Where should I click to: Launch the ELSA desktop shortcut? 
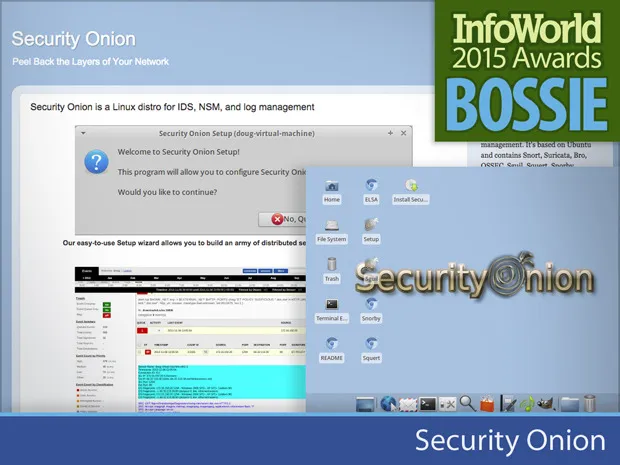click(x=371, y=191)
